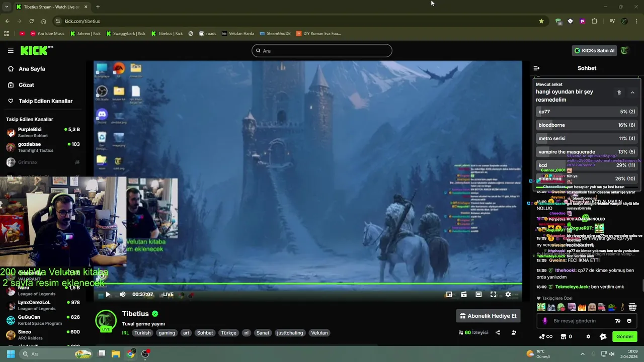
Task: Collapse the Sohbet chat panel icon
Action: pyautogui.click(x=536, y=68)
